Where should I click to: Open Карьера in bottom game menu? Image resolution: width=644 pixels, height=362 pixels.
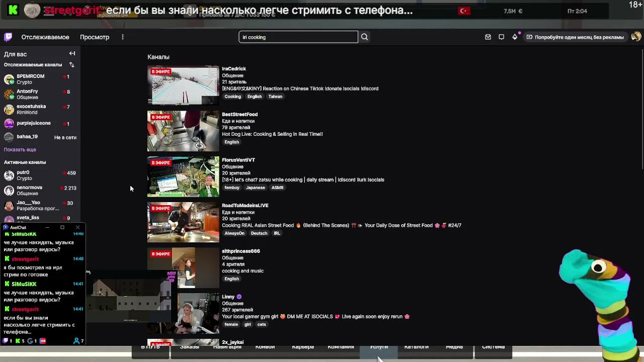[303, 347]
